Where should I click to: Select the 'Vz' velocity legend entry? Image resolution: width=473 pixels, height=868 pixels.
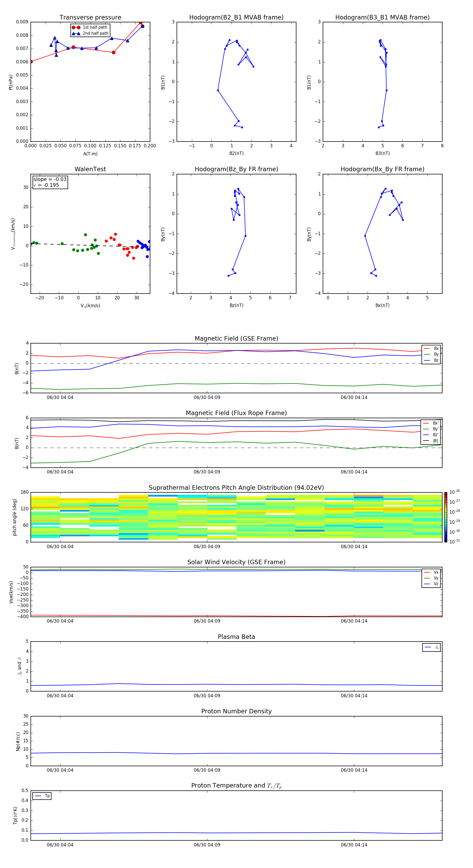click(x=431, y=584)
